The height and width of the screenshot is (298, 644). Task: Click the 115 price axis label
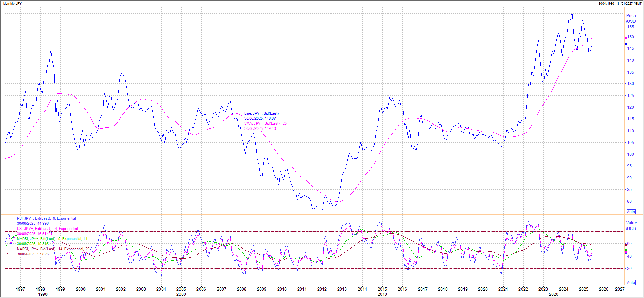pyautogui.click(x=630, y=119)
